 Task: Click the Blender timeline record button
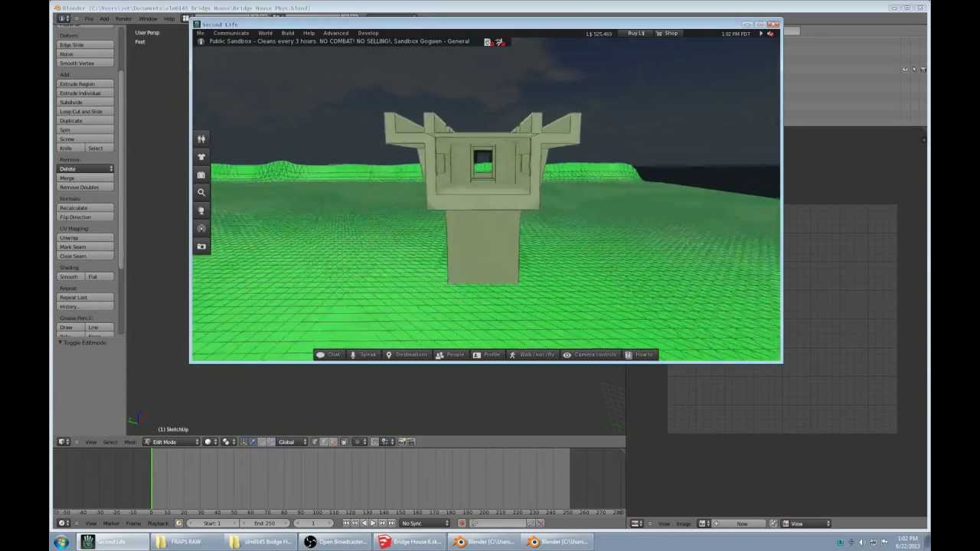pyautogui.click(x=462, y=523)
